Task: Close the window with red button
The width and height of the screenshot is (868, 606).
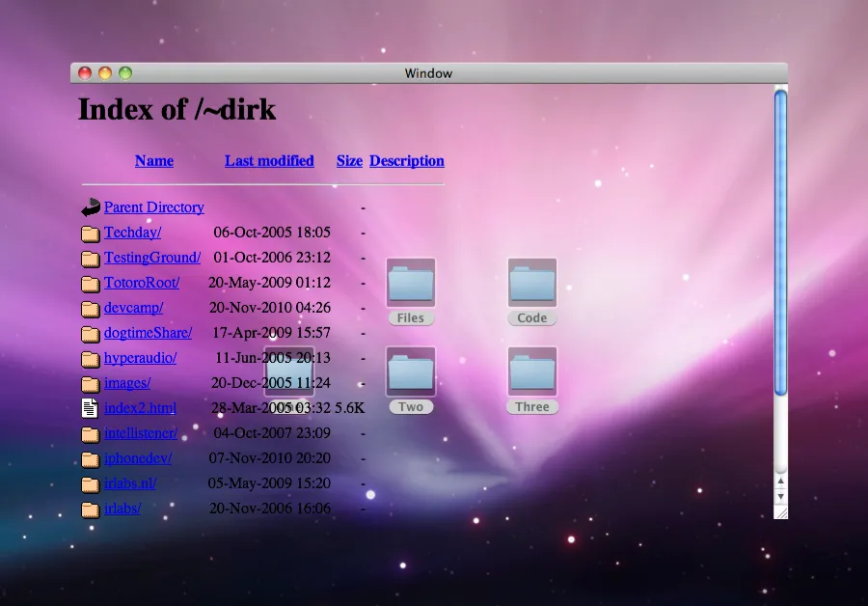Action: point(85,73)
